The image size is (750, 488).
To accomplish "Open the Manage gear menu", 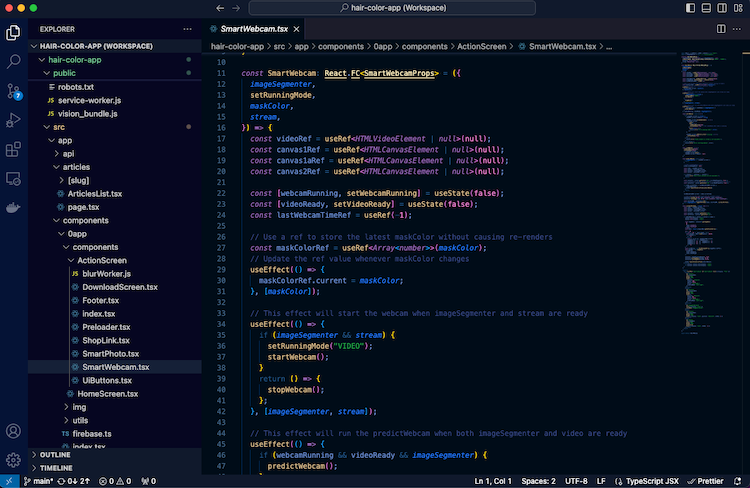I will click(x=13, y=460).
